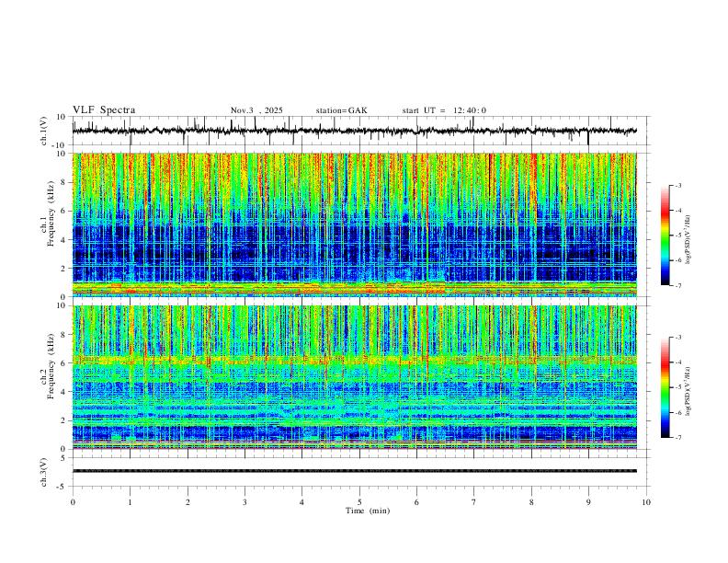The height and width of the screenshot is (563, 728).
Task: Click the "8" kHz tick of ch.1 spectrogram
Action: 64,182
